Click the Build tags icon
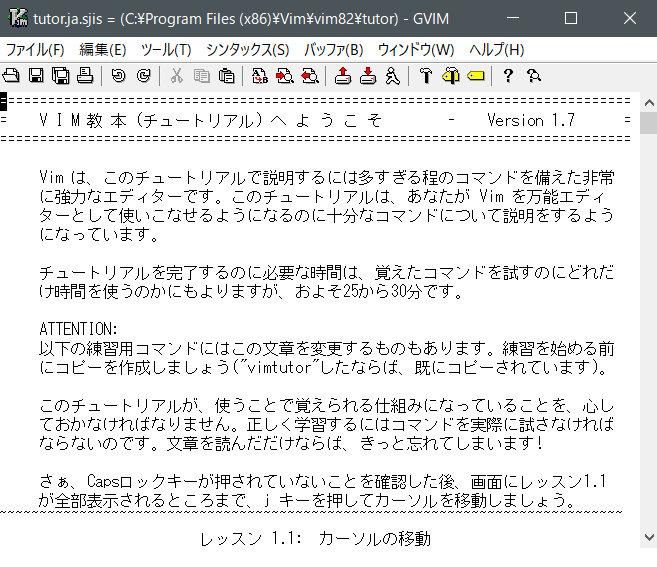This screenshot has width=657, height=567. (x=451, y=76)
